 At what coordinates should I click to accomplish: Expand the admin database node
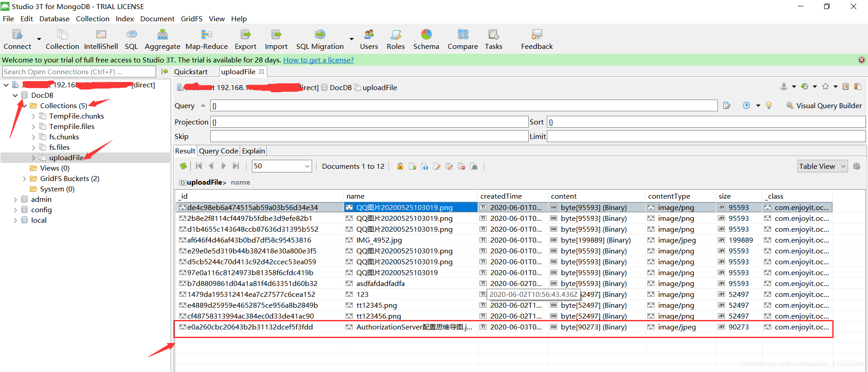(15, 200)
